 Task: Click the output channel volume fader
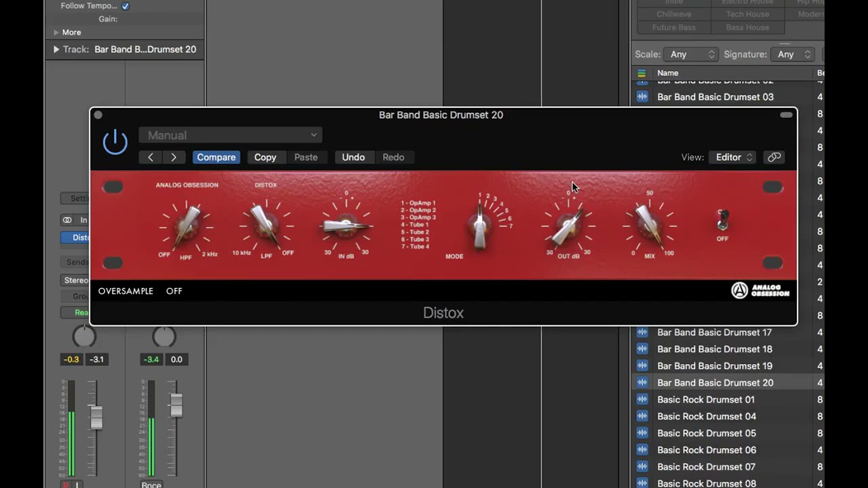point(176,405)
